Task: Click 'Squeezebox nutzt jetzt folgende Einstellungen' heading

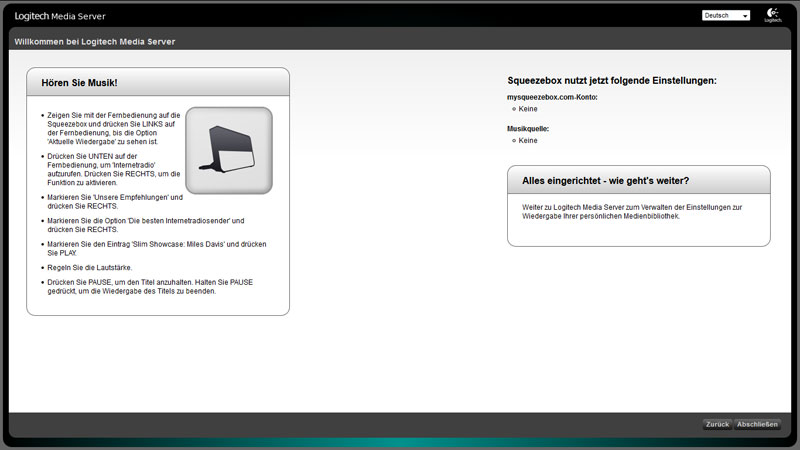Action: pos(612,81)
